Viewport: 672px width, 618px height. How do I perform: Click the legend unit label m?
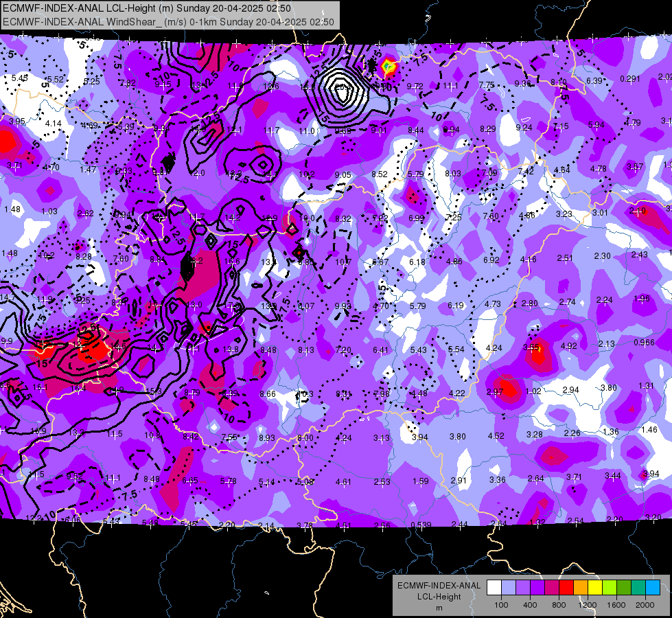439,608
